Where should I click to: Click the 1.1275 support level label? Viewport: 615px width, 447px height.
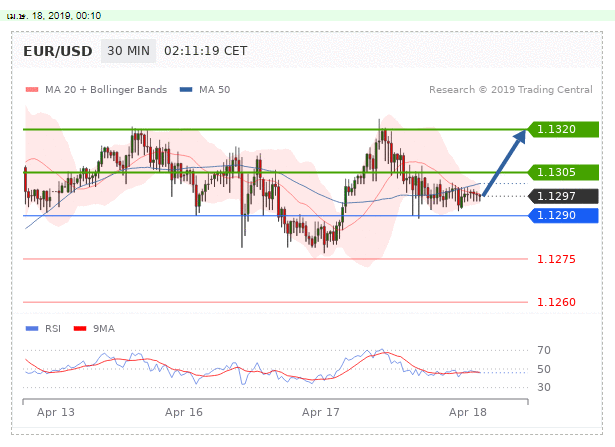pyautogui.click(x=554, y=259)
